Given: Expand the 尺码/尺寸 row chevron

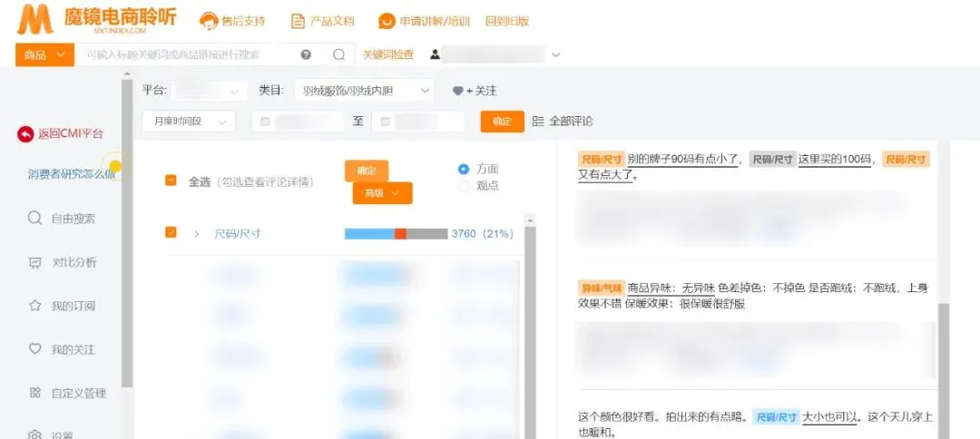Looking at the screenshot, I should click(197, 233).
